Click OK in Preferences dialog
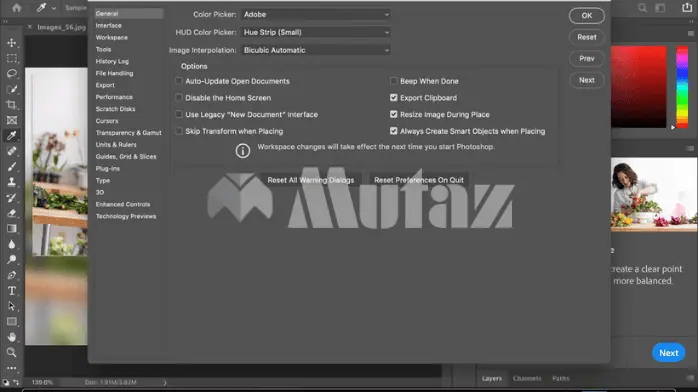This screenshot has width=698, height=392. (587, 16)
